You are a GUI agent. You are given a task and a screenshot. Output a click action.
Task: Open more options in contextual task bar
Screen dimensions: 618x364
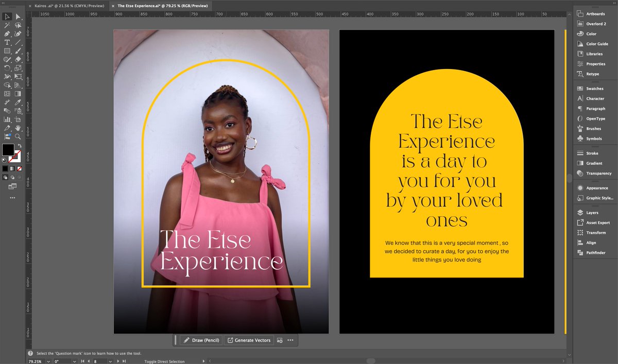click(x=290, y=340)
